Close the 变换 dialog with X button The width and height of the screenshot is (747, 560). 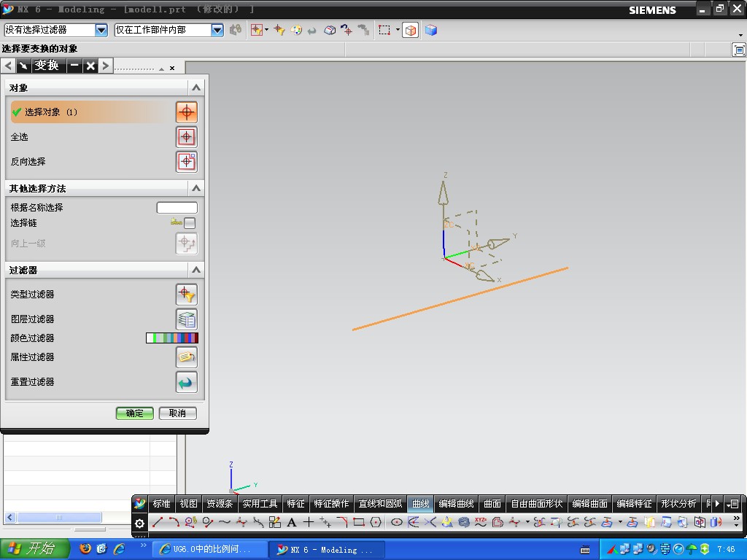click(x=90, y=66)
